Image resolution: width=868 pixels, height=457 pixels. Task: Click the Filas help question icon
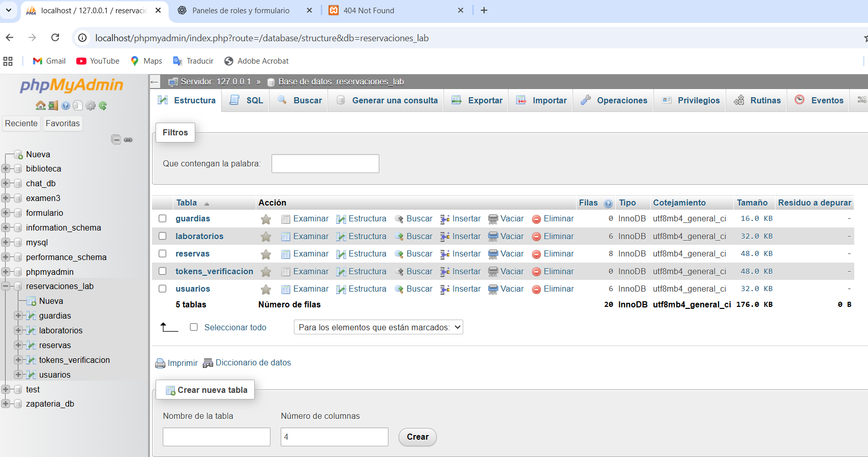tap(608, 204)
